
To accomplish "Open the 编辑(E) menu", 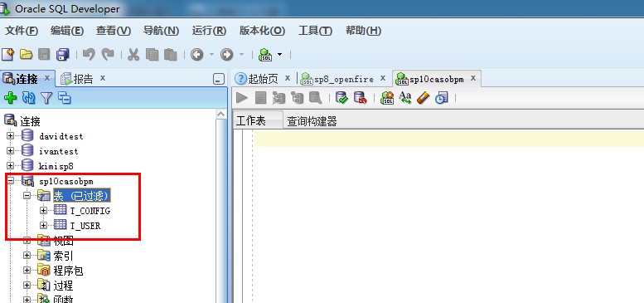I will click(x=67, y=31).
